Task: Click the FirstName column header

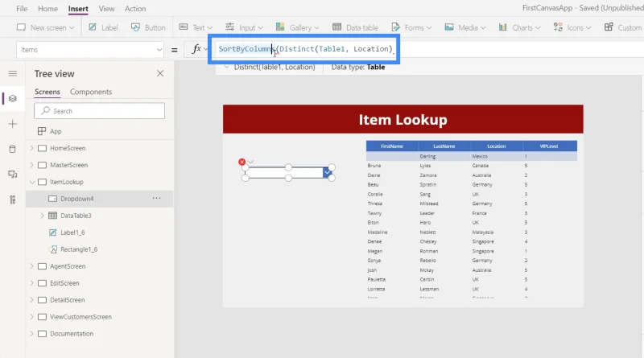Action: [x=392, y=146]
